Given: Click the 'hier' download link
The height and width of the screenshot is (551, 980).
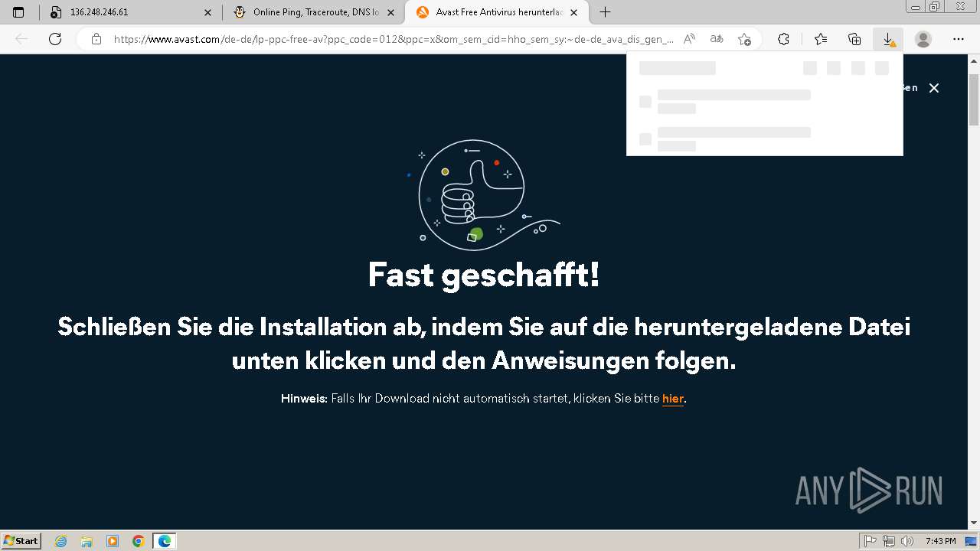Looking at the screenshot, I should click(x=673, y=399).
